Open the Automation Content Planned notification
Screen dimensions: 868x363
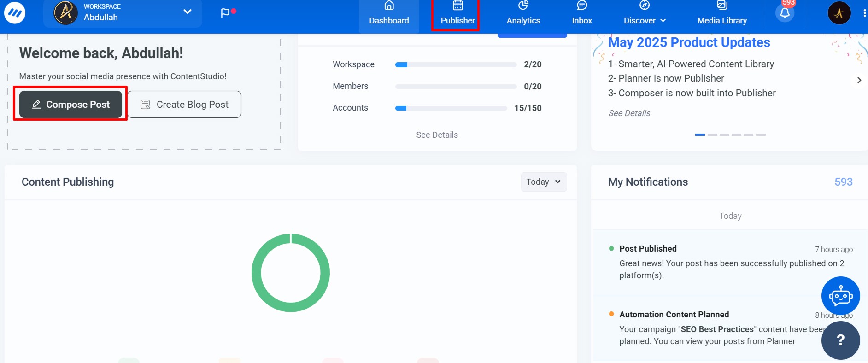730,328
